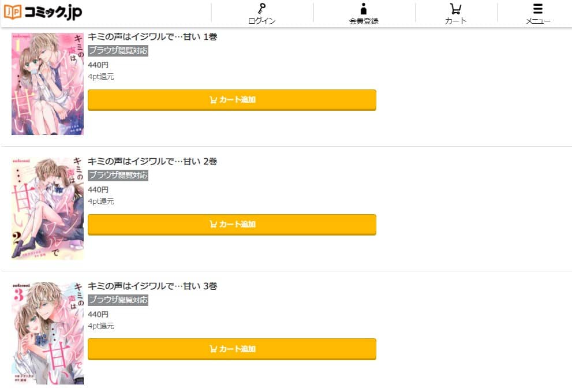Click the コミック.jp logo
Viewport: 572px width, 392px height.
pos(43,12)
